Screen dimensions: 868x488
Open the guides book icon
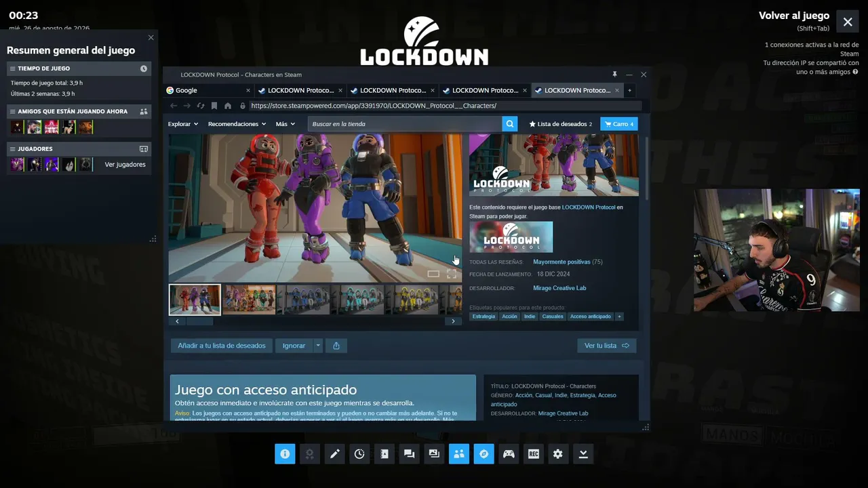pyautogui.click(x=384, y=454)
